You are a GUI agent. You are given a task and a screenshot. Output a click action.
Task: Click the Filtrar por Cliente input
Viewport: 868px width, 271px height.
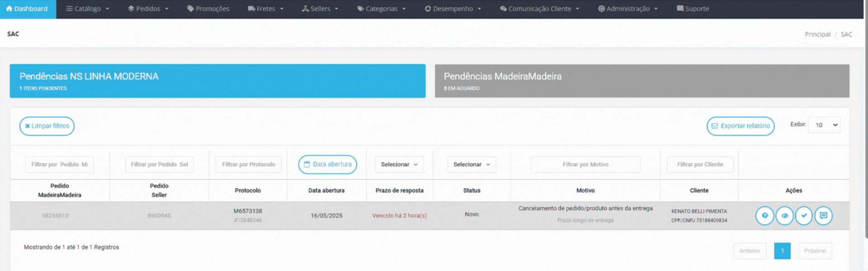pyautogui.click(x=700, y=164)
